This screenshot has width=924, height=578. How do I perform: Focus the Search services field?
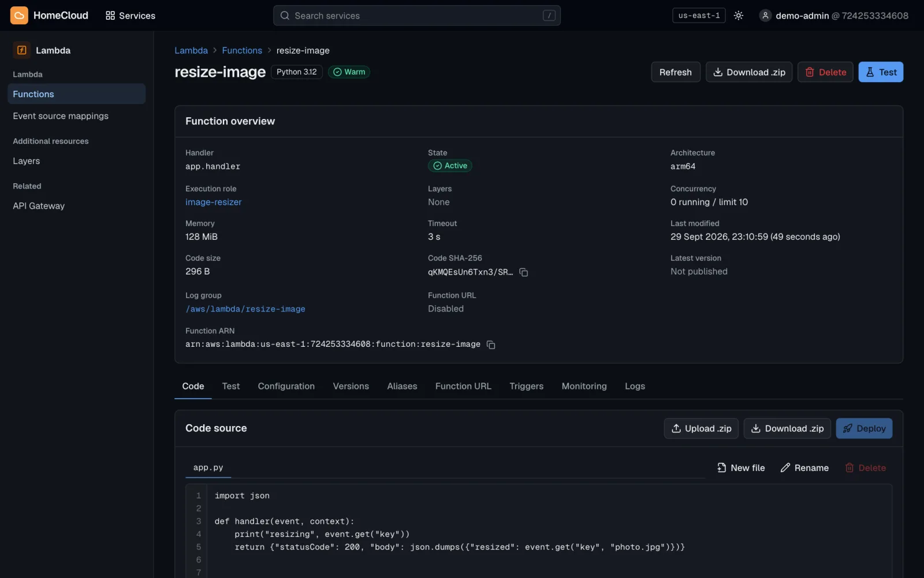[416, 16]
